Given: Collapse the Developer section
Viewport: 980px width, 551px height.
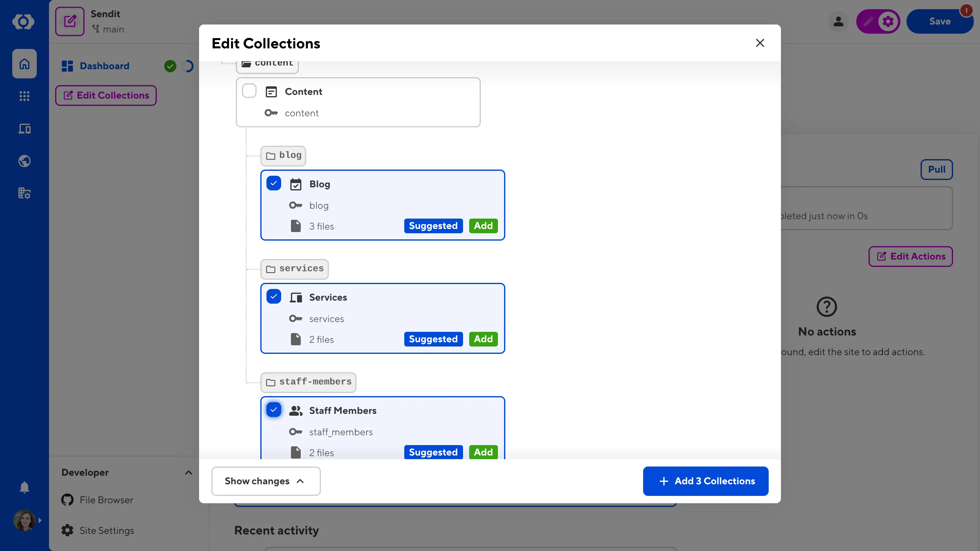Looking at the screenshot, I should pyautogui.click(x=188, y=472).
